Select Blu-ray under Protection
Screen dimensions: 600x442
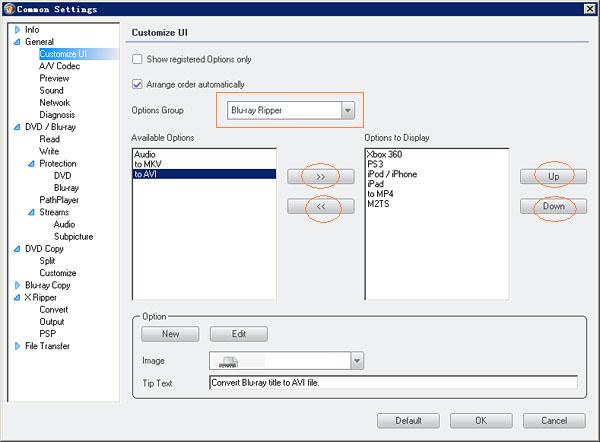[66, 188]
